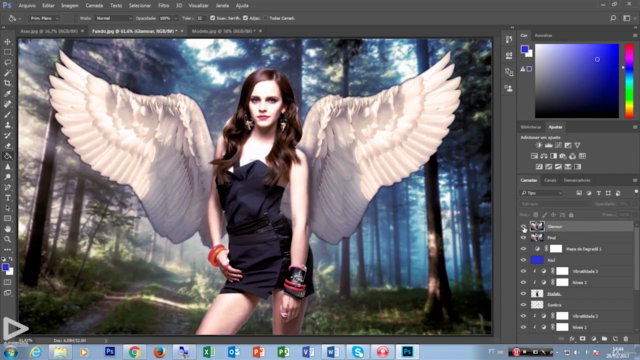The image size is (640, 360).
Task: Select the Move tool
Action: pyautogui.click(x=8, y=42)
